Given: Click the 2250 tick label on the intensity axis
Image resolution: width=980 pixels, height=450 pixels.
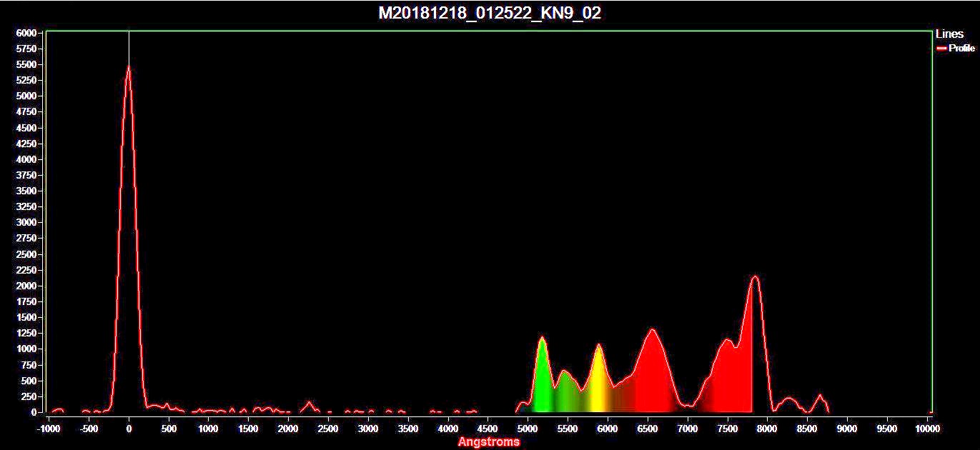Looking at the screenshot, I should click(26, 270).
